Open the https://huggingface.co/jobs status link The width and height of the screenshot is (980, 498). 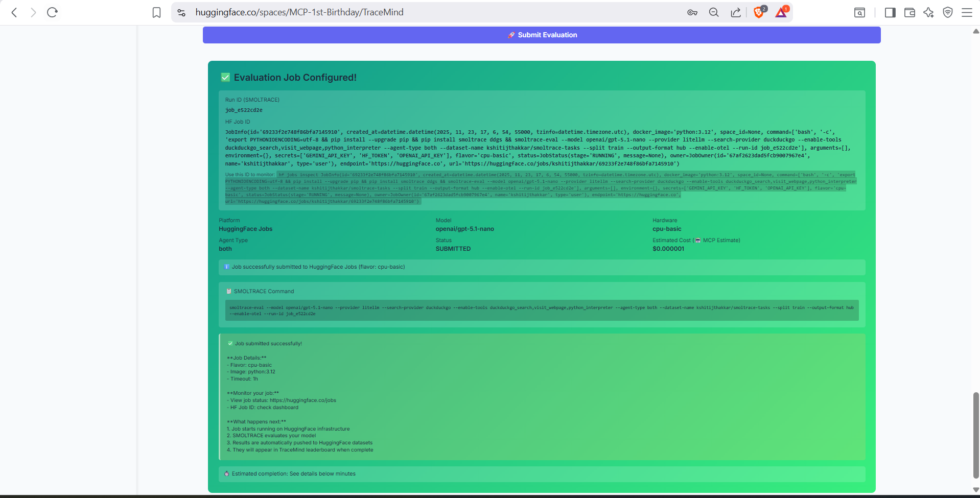[x=303, y=400]
